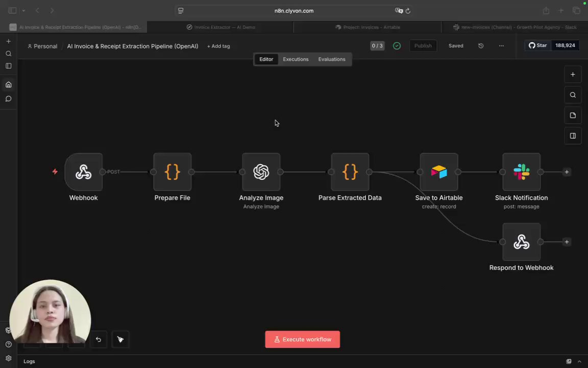Viewport: 588px width, 368px height.
Task: Open the Slack Notification node
Action: 521,172
